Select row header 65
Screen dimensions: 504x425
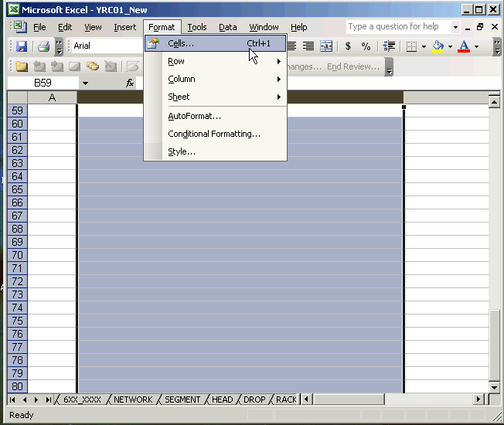pyautogui.click(x=17, y=189)
